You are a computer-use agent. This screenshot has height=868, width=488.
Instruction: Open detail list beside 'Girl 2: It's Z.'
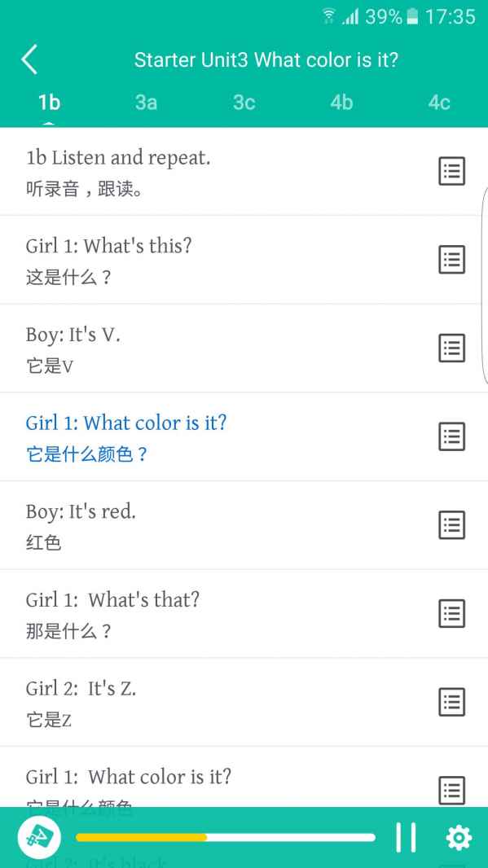[451, 701]
